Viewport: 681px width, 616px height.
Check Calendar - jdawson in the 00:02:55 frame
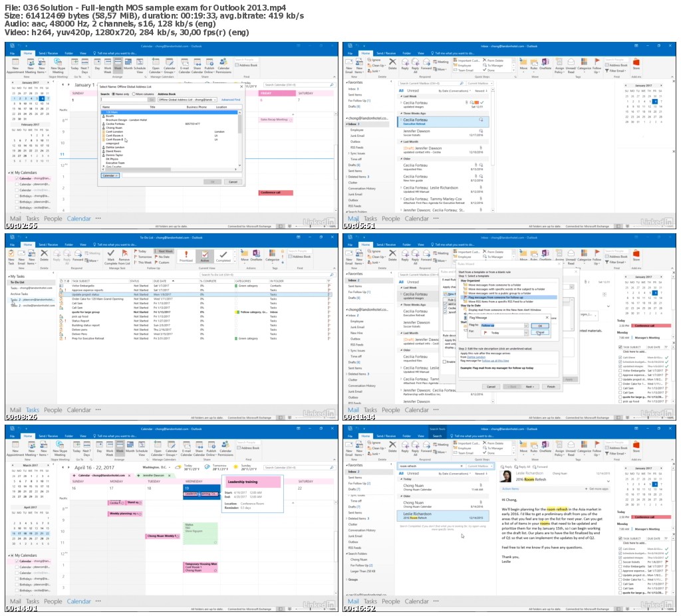[17, 184]
